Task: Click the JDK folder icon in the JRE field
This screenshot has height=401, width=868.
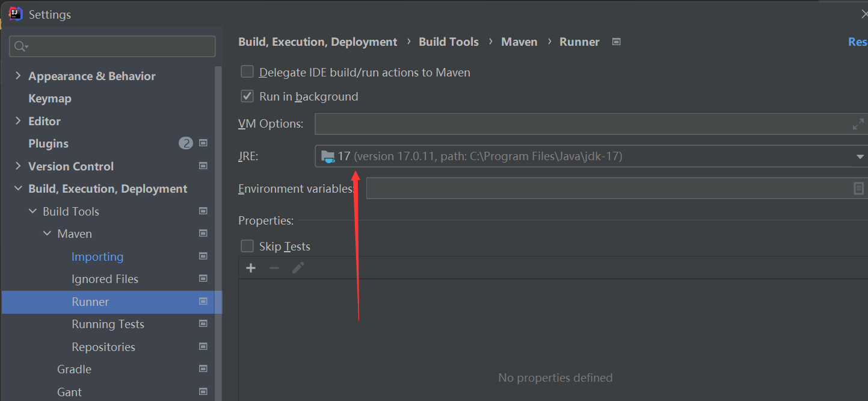Action: (328, 155)
